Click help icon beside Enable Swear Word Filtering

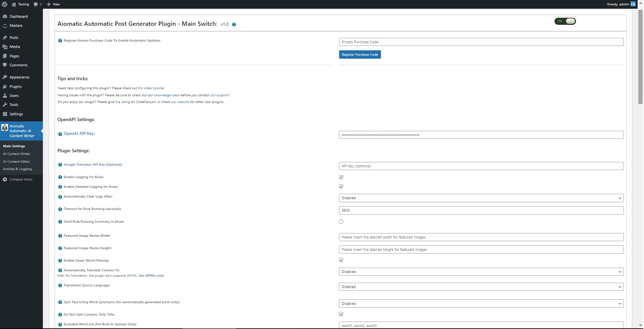tap(60, 261)
